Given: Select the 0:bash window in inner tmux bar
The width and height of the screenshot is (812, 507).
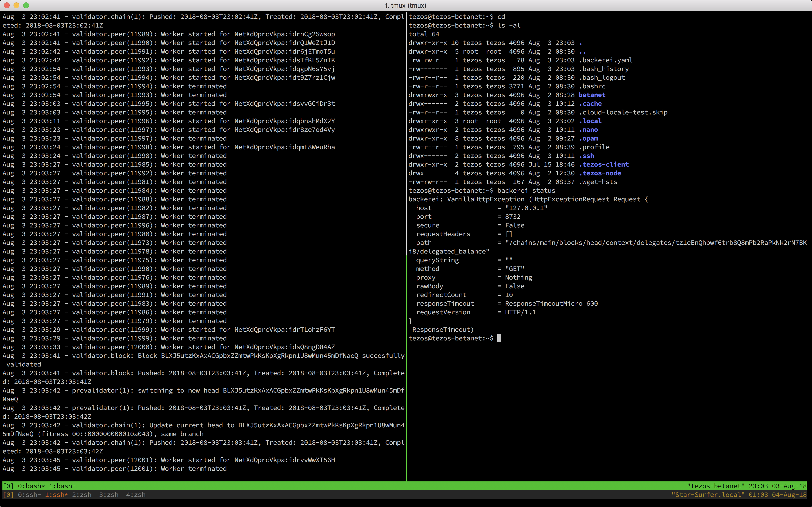Looking at the screenshot, I should [31, 486].
